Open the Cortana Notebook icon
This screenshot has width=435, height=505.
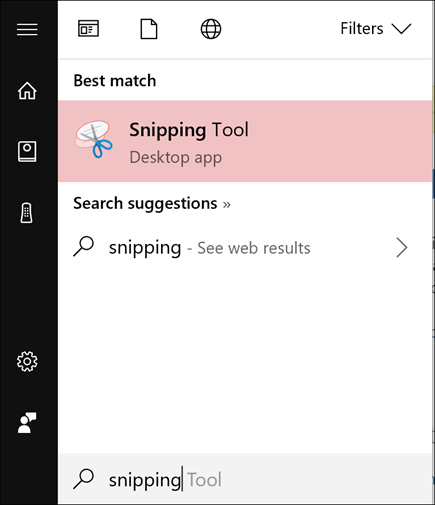pyautogui.click(x=27, y=151)
